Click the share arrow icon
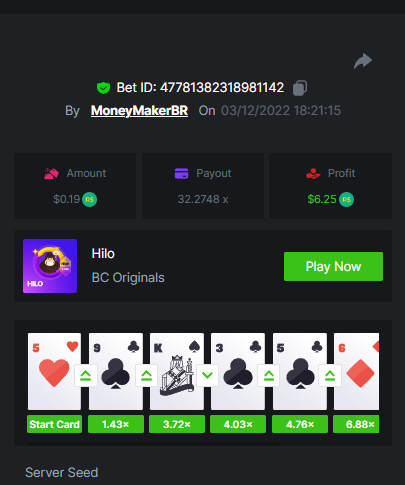Image resolution: width=405 pixels, height=485 pixels. tap(363, 61)
